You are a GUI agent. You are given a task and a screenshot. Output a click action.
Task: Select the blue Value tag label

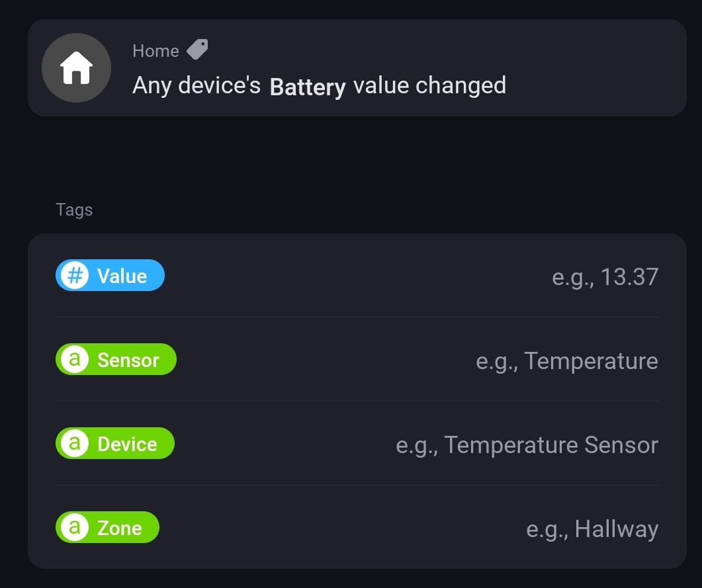[122, 276]
